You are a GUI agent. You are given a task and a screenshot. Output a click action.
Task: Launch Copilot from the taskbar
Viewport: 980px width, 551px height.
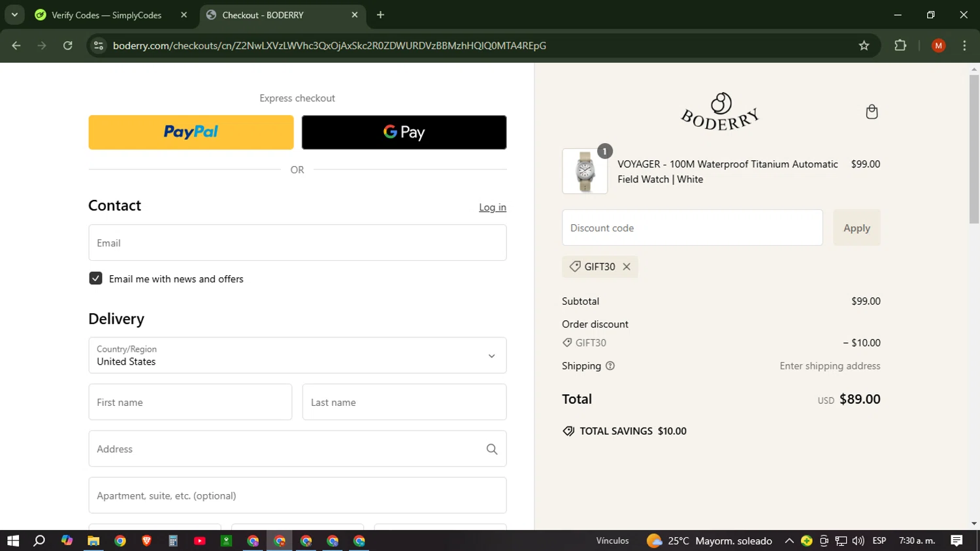point(67,541)
